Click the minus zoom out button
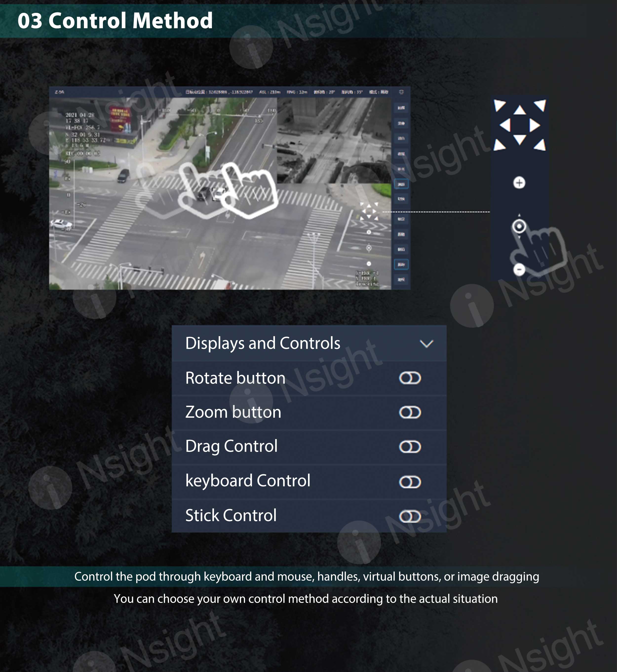 [519, 269]
